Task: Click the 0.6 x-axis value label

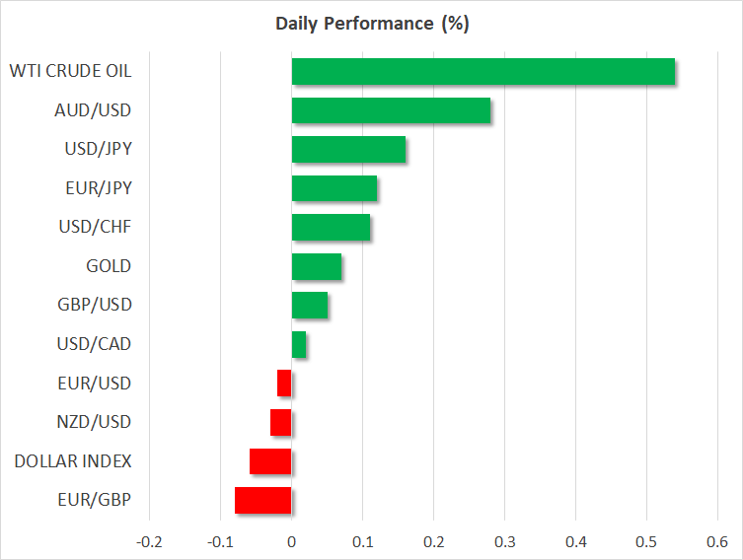Action: (x=716, y=541)
